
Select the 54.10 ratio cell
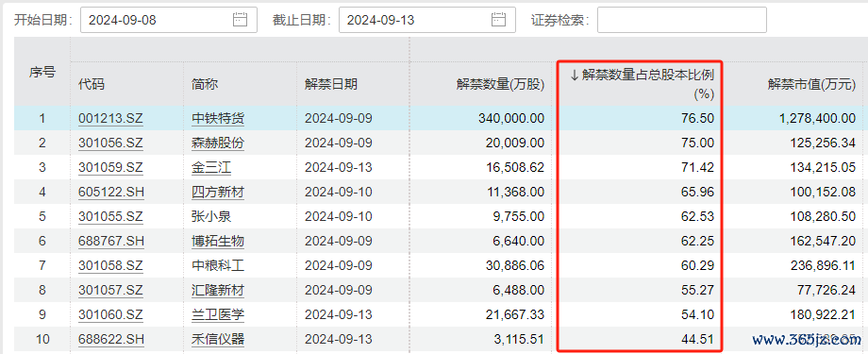point(698,314)
